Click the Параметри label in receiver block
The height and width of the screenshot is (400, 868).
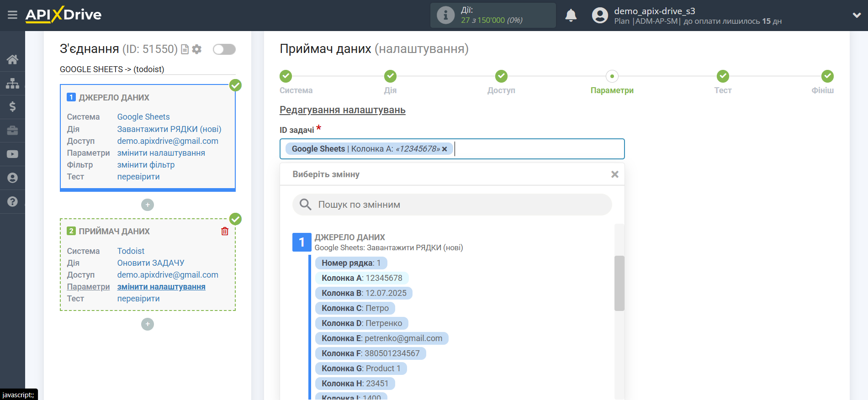coord(88,287)
